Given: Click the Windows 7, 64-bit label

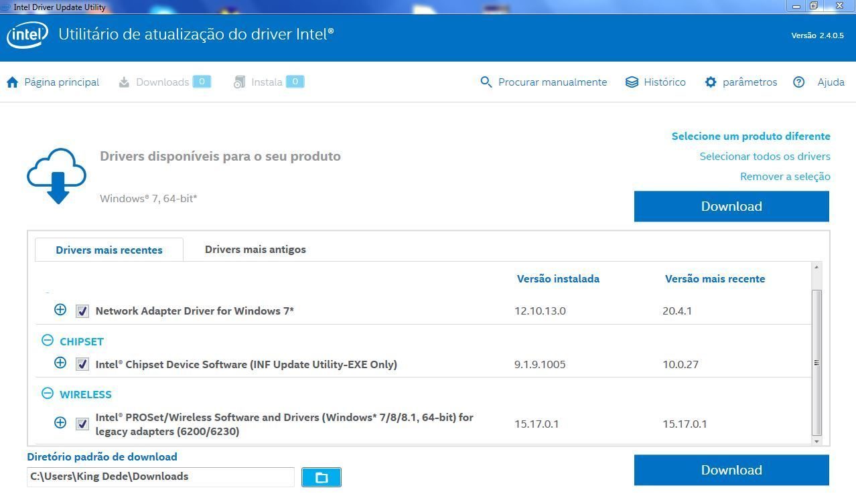Looking at the screenshot, I should tap(149, 198).
